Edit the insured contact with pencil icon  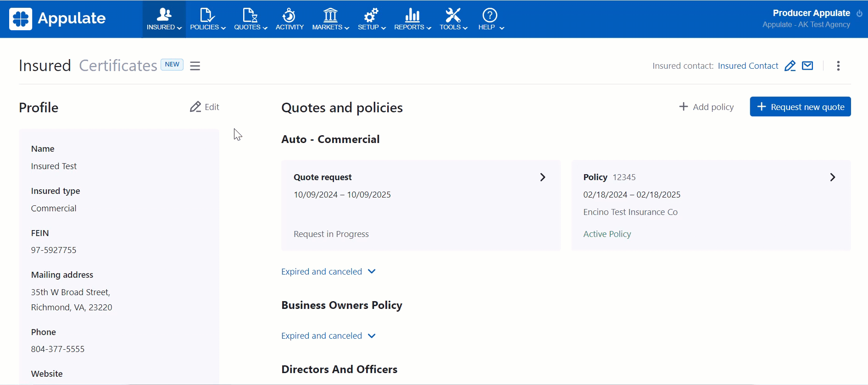[x=790, y=66]
